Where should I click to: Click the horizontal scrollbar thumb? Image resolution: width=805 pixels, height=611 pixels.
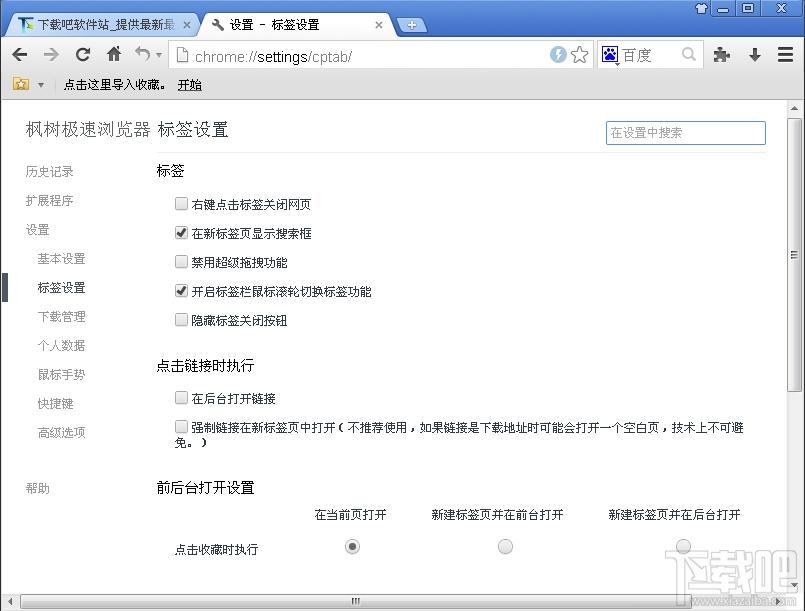(354, 601)
